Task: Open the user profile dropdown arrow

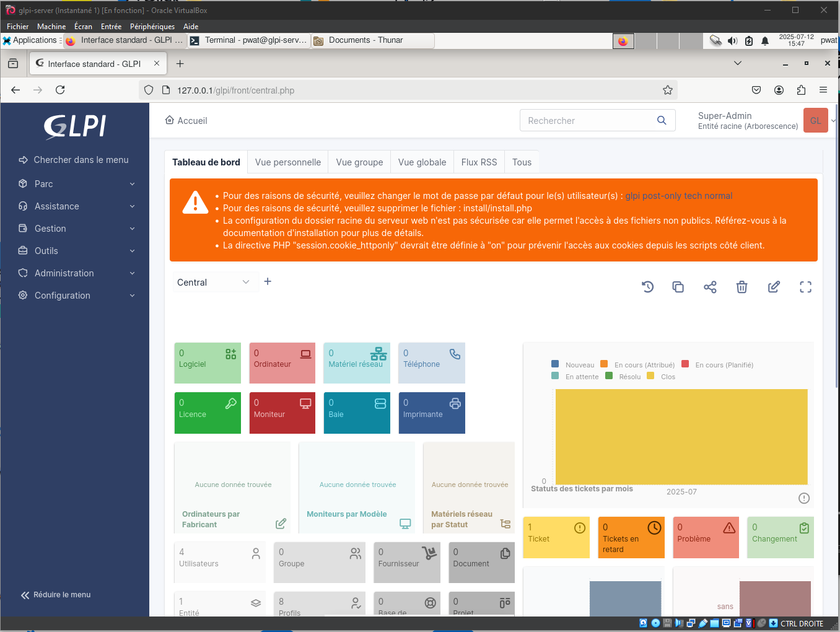Action: pyautogui.click(x=833, y=121)
